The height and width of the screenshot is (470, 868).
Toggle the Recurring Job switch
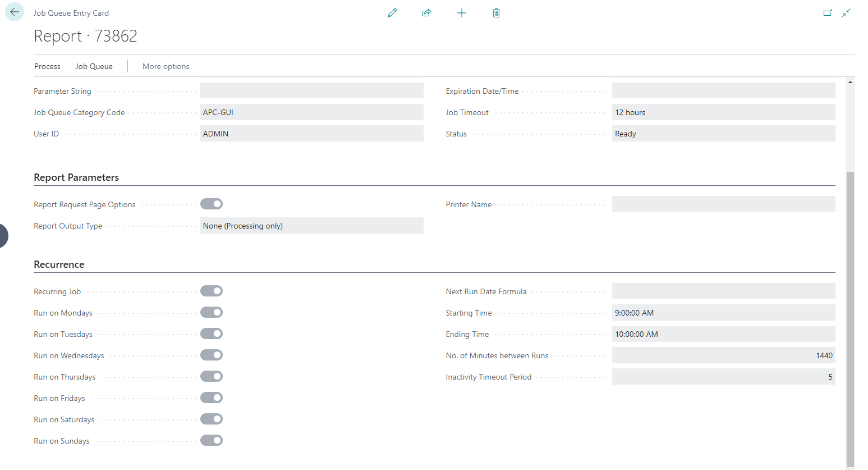[x=212, y=291]
